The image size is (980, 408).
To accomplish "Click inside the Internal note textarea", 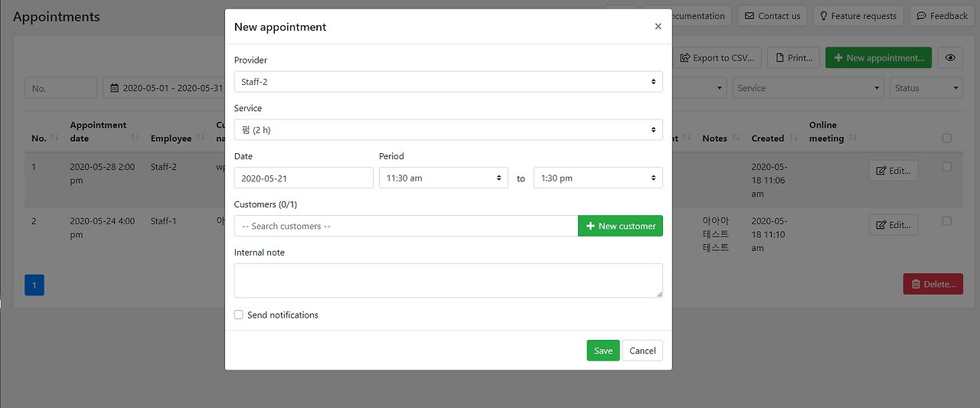I will tap(449, 280).
